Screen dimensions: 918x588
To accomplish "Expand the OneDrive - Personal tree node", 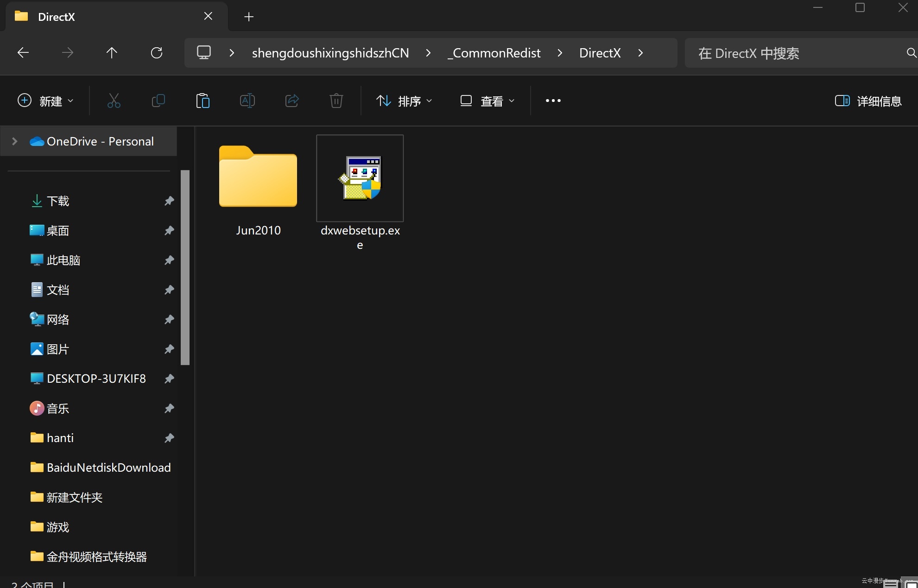I will pos(15,141).
